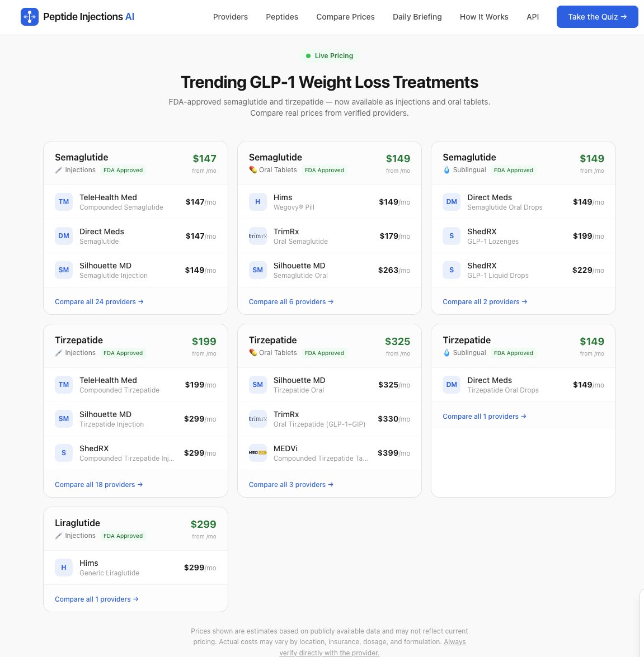The height and width of the screenshot is (657, 644).
Task: Open Compare all 1 providers under Liraglutide
Action: [97, 599]
